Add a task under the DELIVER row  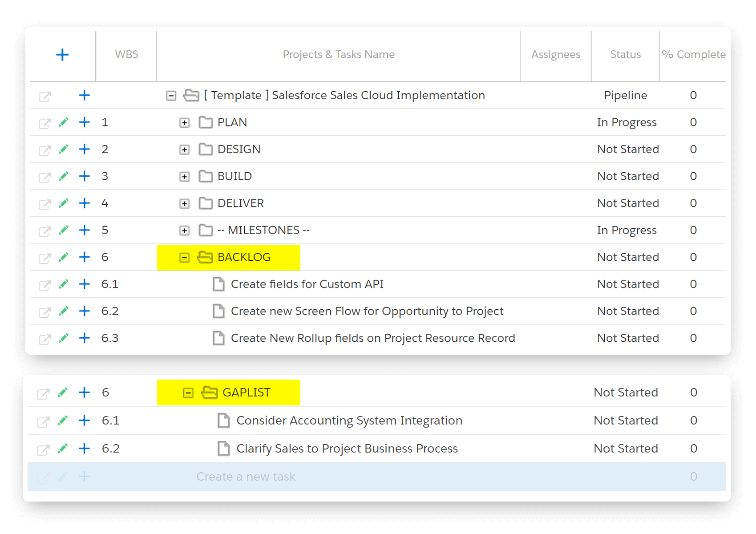click(85, 203)
